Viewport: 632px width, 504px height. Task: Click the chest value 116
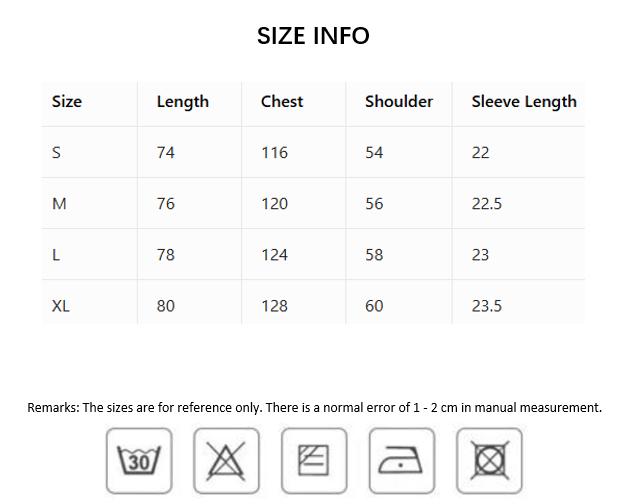[x=274, y=152]
